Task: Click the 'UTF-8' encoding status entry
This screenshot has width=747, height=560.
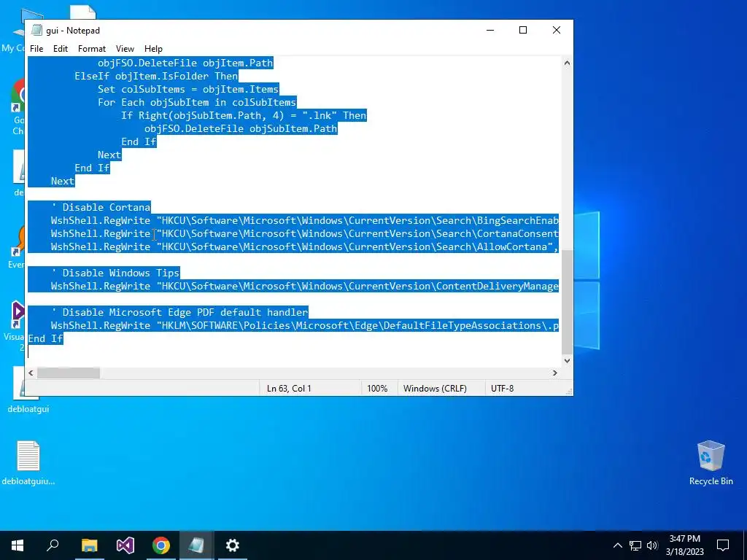Action: (502, 389)
